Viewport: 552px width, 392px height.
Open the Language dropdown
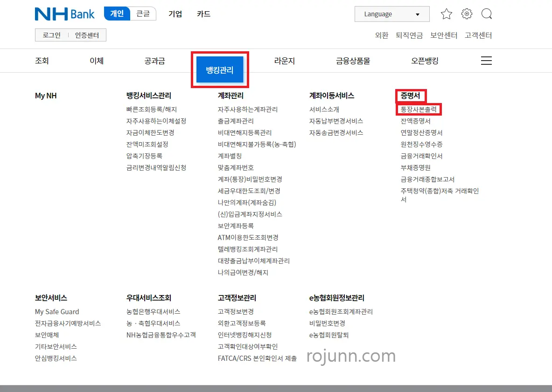391,14
